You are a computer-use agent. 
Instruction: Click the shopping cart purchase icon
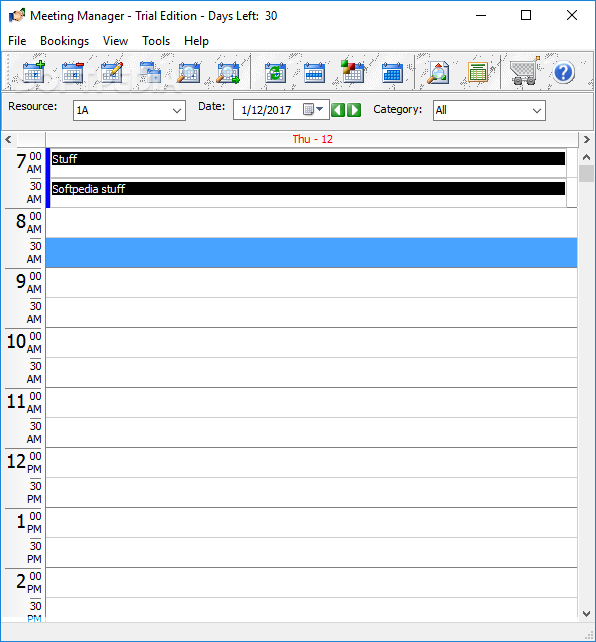click(524, 71)
